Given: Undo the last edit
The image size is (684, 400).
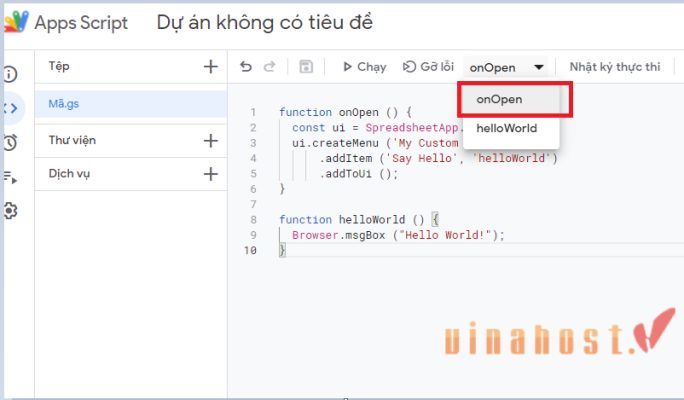Looking at the screenshot, I should pyautogui.click(x=246, y=67).
